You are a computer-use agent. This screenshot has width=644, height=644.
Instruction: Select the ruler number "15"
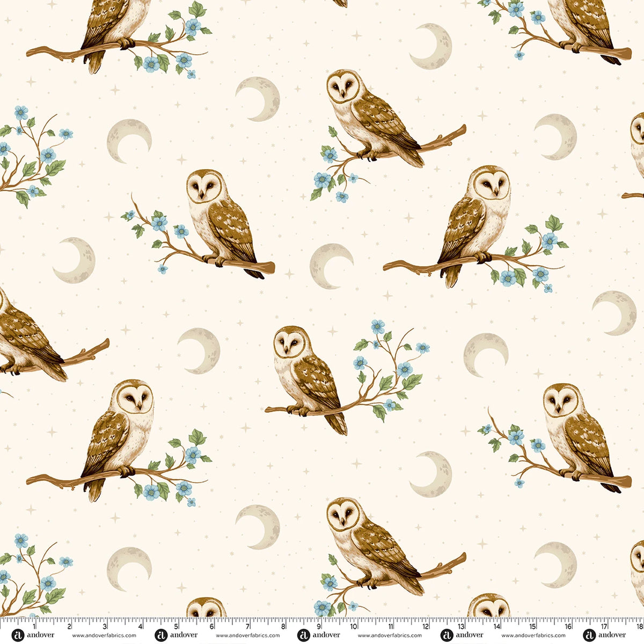coord(533,625)
